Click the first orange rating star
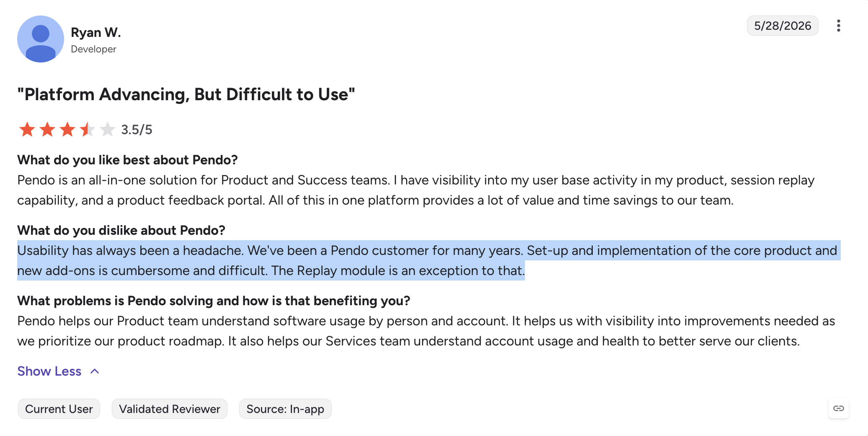Image resolution: width=868 pixels, height=436 pixels. [x=27, y=130]
